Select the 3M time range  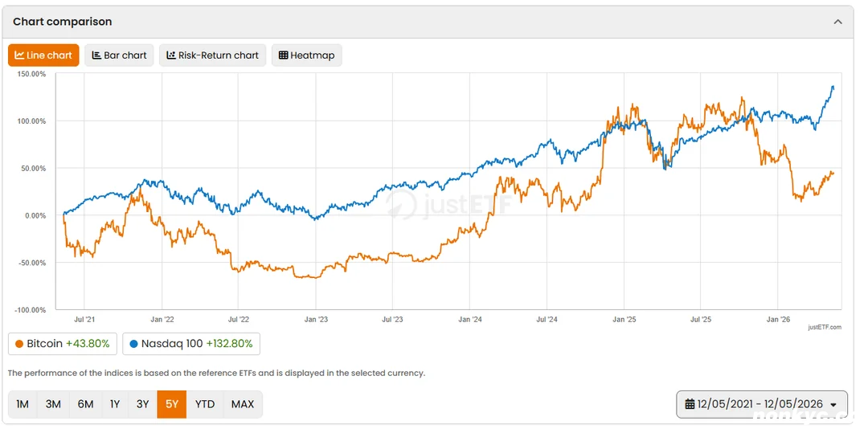pyautogui.click(x=53, y=404)
